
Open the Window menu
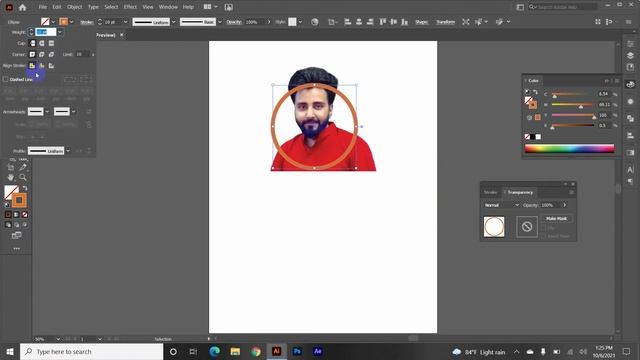point(168,7)
